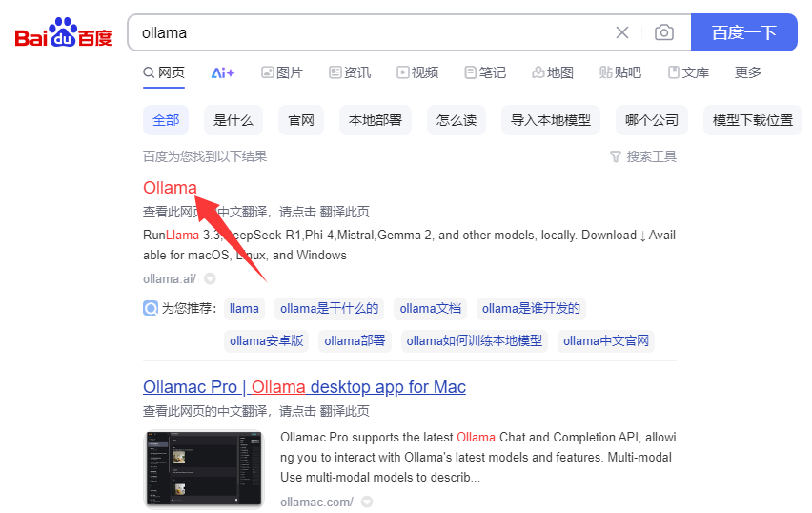Click the ollama如何训练本地模型 suggestion
The width and height of the screenshot is (812, 513).
click(x=475, y=341)
